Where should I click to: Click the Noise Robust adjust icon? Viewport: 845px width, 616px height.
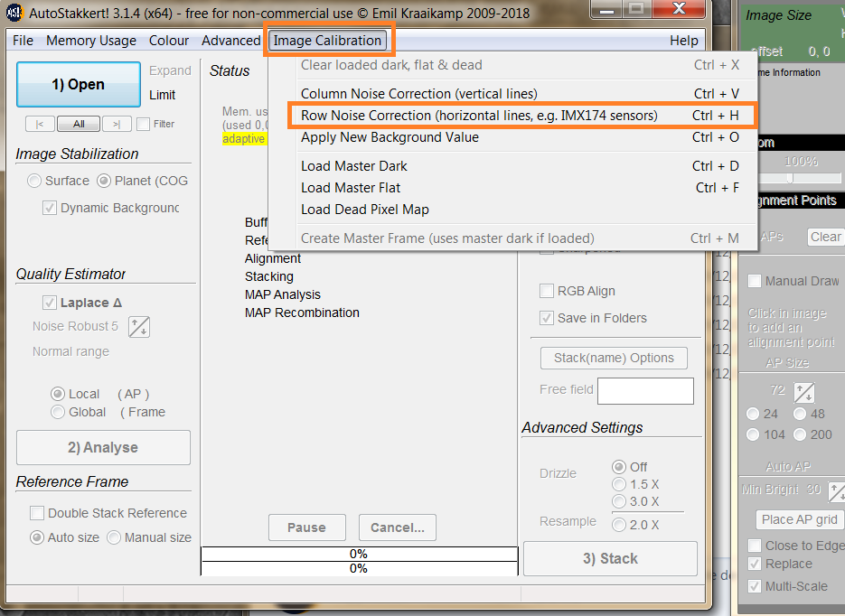(139, 327)
